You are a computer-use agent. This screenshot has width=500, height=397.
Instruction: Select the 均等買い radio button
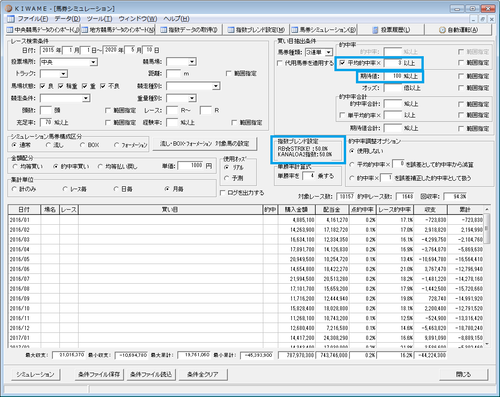coord(15,166)
